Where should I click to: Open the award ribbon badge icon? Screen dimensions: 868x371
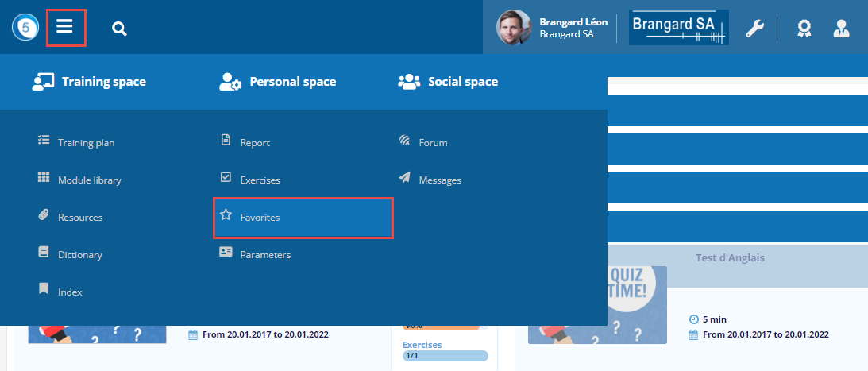coord(804,29)
